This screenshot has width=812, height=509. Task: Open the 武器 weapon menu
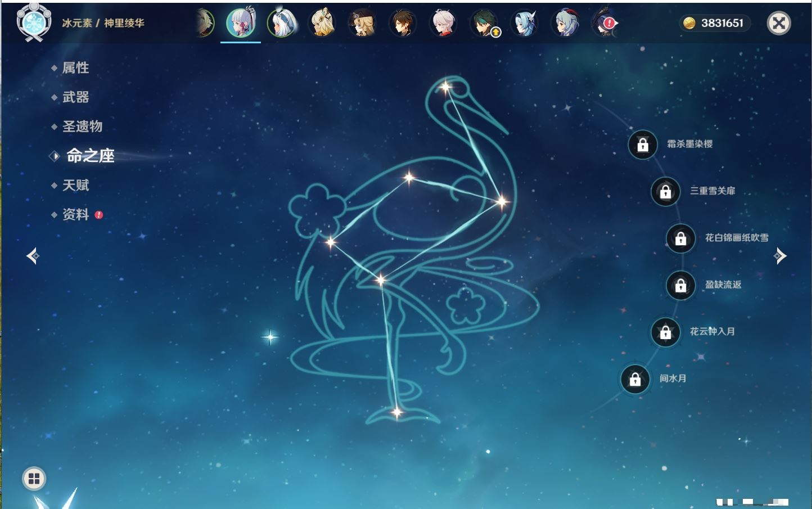(x=75, y=97)
